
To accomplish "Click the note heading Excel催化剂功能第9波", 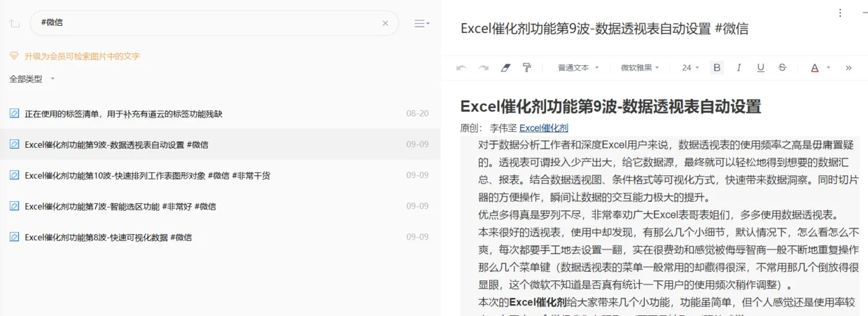I will 610,107.
